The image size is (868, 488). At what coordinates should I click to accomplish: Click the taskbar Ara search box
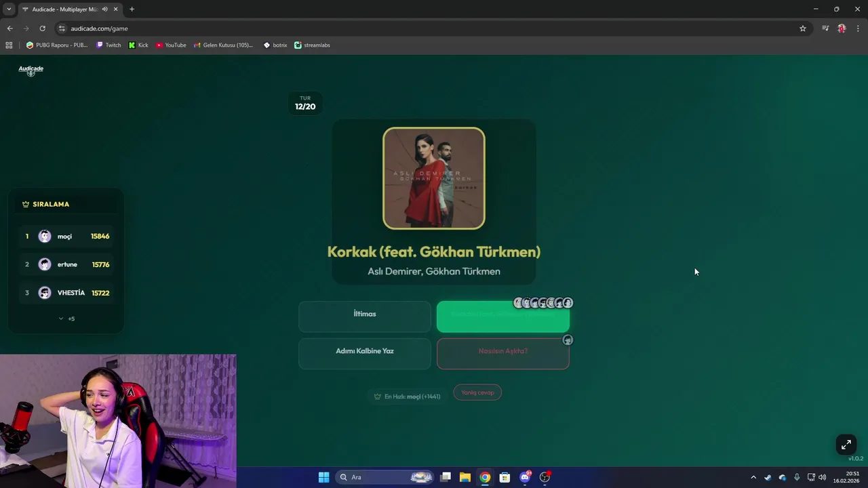384,477
